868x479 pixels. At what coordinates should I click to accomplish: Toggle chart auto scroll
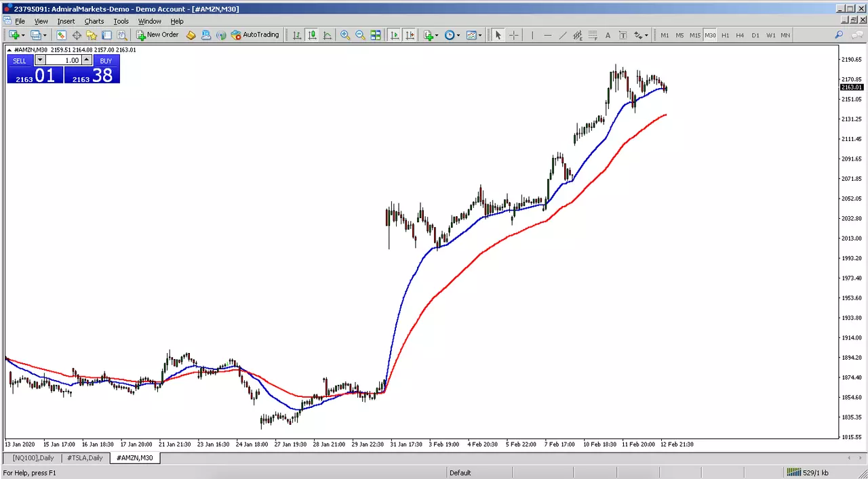395,35
